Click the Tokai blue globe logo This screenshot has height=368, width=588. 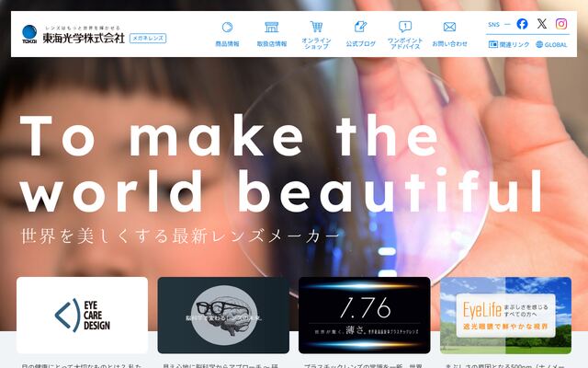click(x=29, y=34)
